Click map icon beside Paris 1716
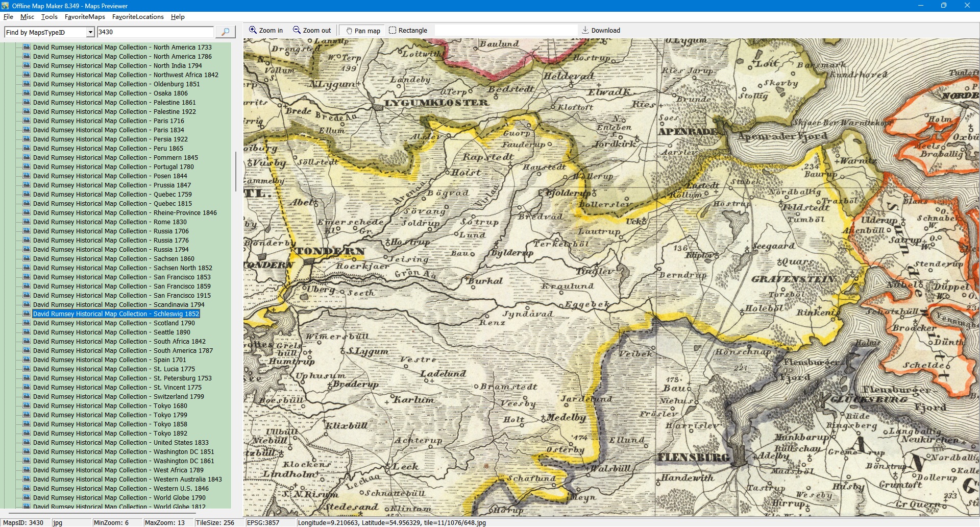Image resolution: width=980 pixels, height=527 pixels. [x=27, y=121]
